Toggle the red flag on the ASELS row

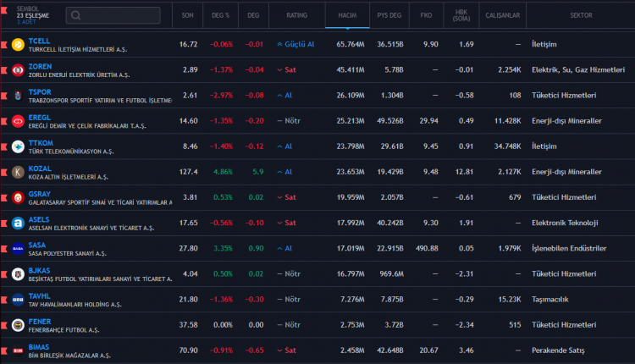pyautogui.click(x=4, y=223)
